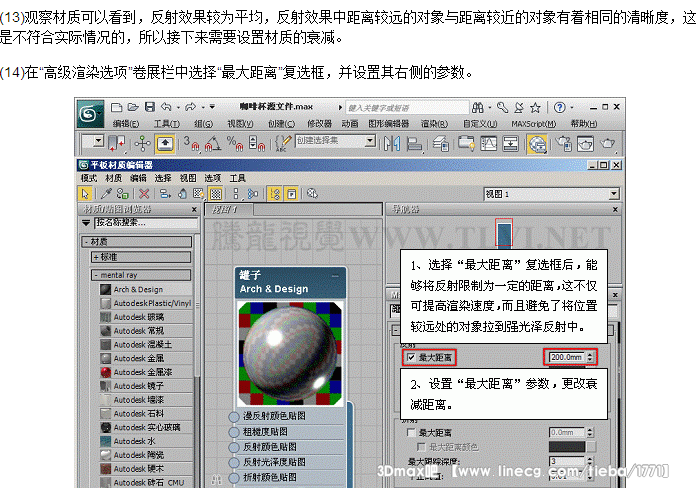Open the Help question mark icon
The image size is (698, 488).
560,107
